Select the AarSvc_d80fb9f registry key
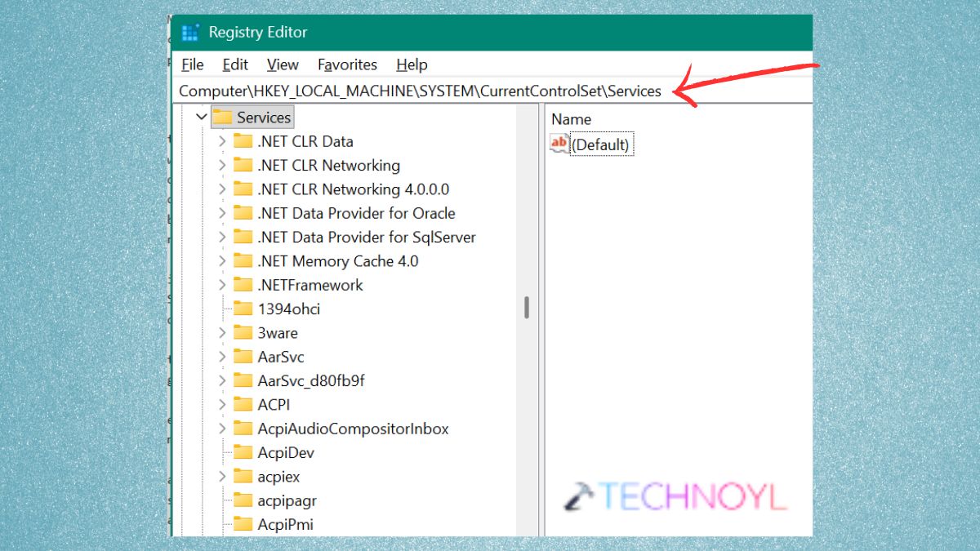The height and width of the screenshot is (551, 980). (x=311, y=380)
